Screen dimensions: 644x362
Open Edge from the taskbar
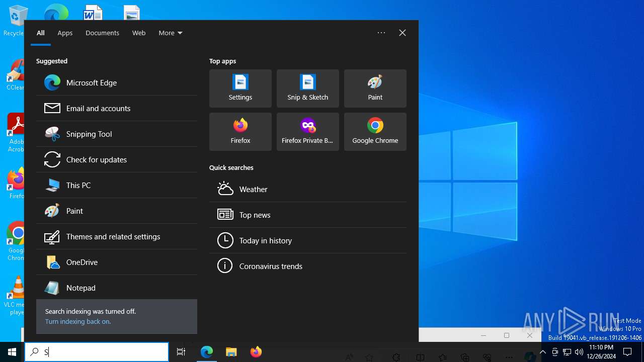tap(207, 352)
